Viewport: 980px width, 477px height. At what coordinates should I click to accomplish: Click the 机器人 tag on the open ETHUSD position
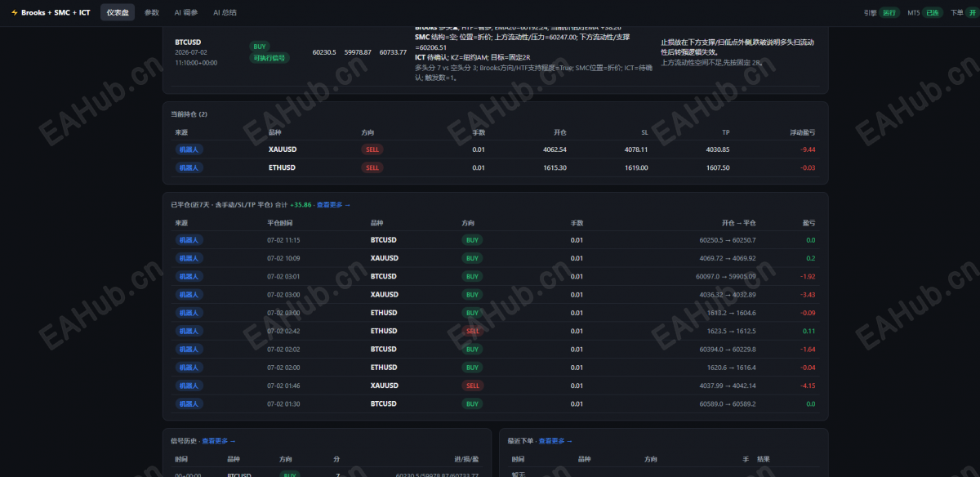coord(189,167)
